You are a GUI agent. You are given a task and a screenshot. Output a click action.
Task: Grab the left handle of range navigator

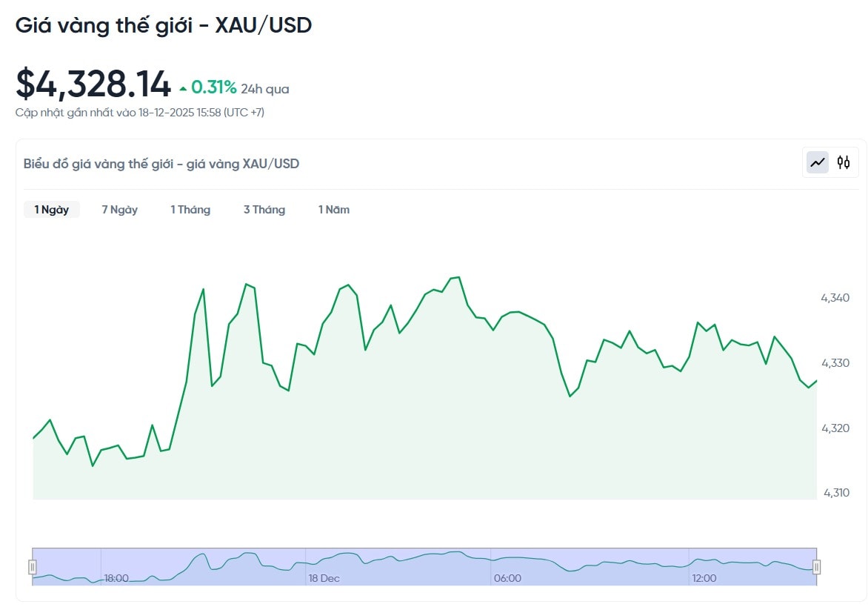[x=33, y=567]
